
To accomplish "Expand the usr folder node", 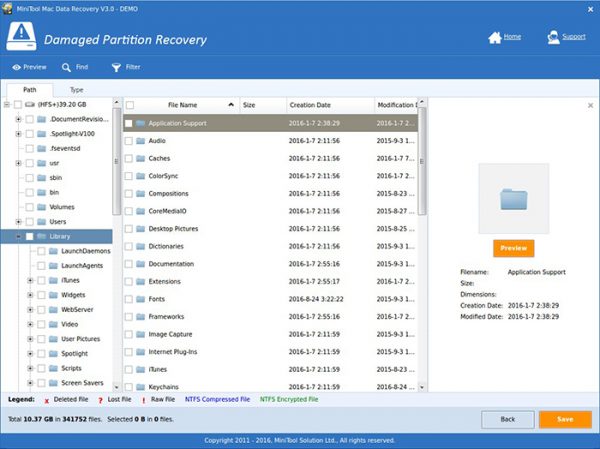I will click(x=18, y=163).
